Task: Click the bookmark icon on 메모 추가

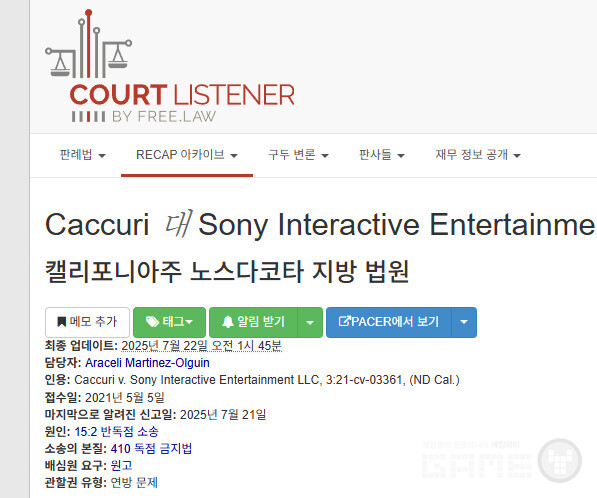Action: [61, 322]
